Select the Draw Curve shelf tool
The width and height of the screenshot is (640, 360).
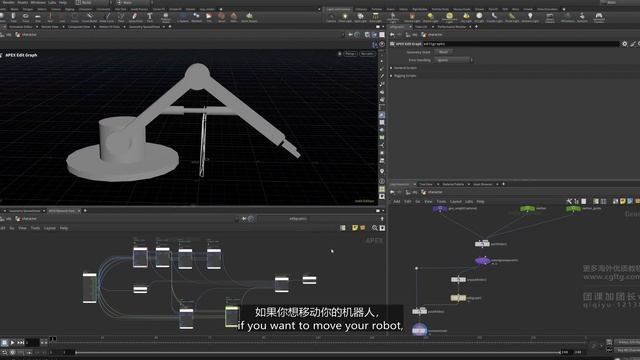[x=107, y=17]
